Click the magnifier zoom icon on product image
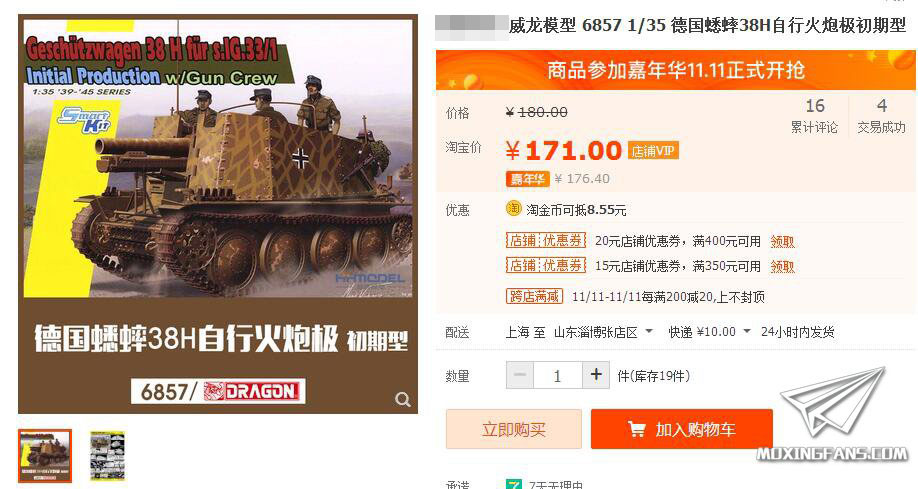 tap(403, 399)
